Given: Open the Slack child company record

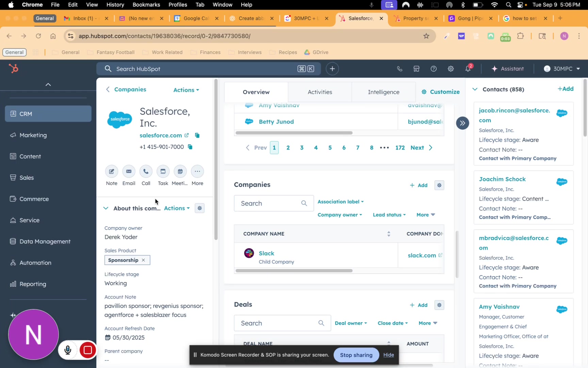Looking at the screenshot, I should pyautogui.click(x=266, y=254).
